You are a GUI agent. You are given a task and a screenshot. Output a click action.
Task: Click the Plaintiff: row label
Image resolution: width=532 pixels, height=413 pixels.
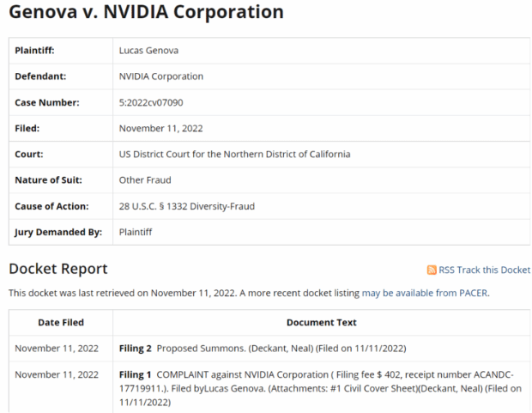(x=34, y=51)
